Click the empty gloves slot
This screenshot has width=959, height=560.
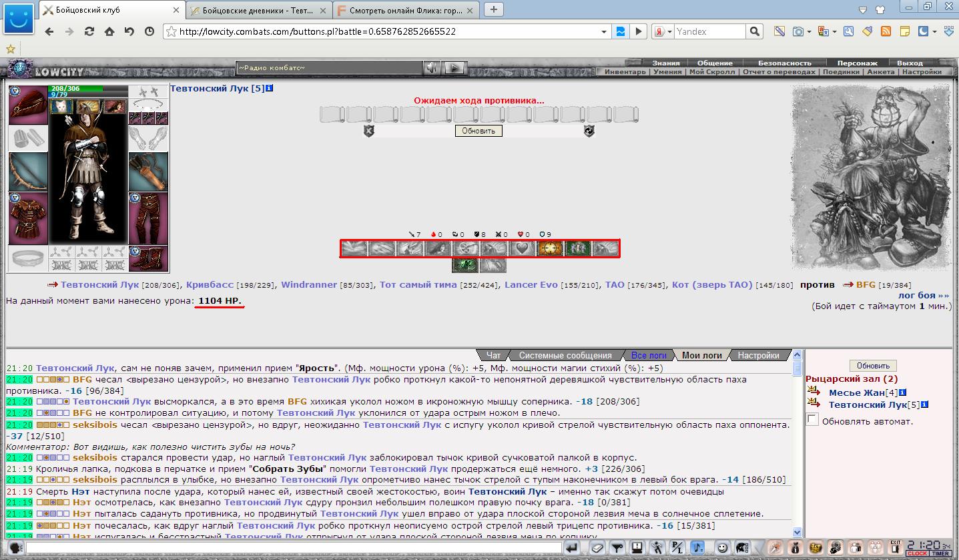tap(147, 138)
